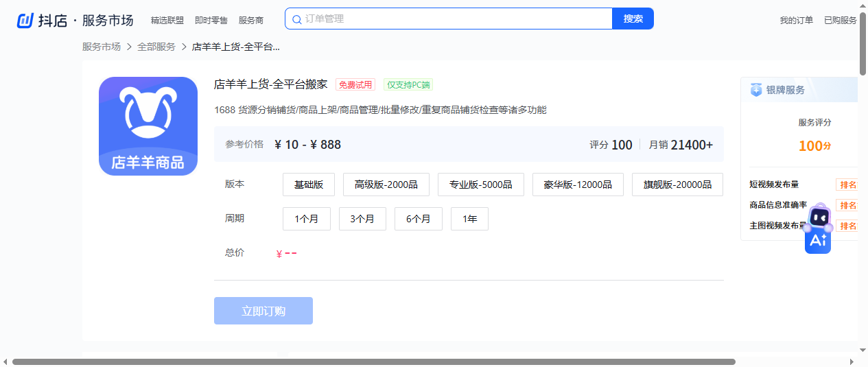The height and width of the screenshot is (367, 868).
Task: Open 服务商 menu item
Action: click(x=251, y=21)
